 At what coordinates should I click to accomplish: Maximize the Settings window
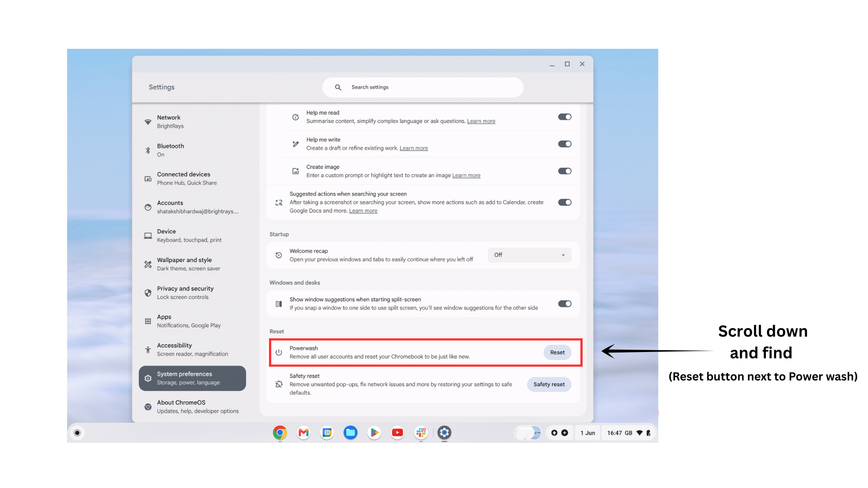coord(567,64)
